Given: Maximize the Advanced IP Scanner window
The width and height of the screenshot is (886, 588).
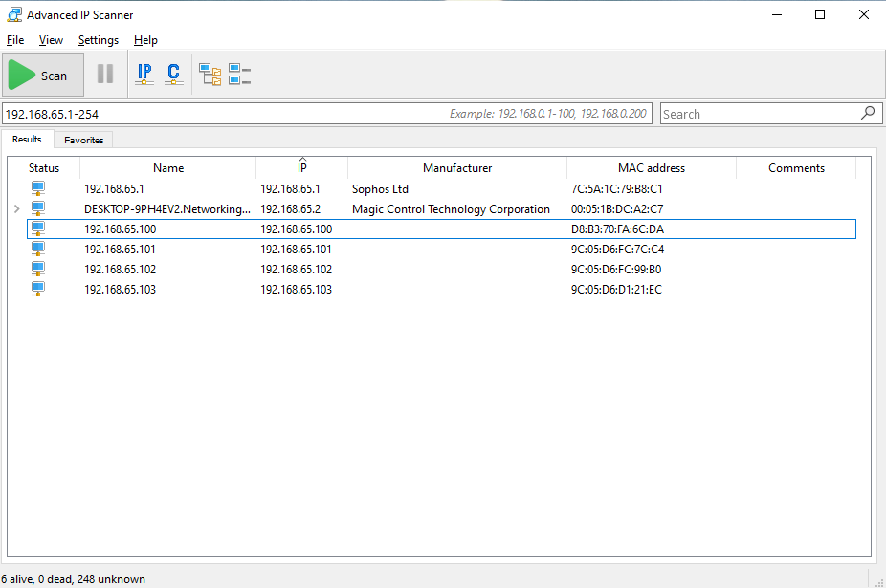Looking at the screenshot, I should pos(820,14).
